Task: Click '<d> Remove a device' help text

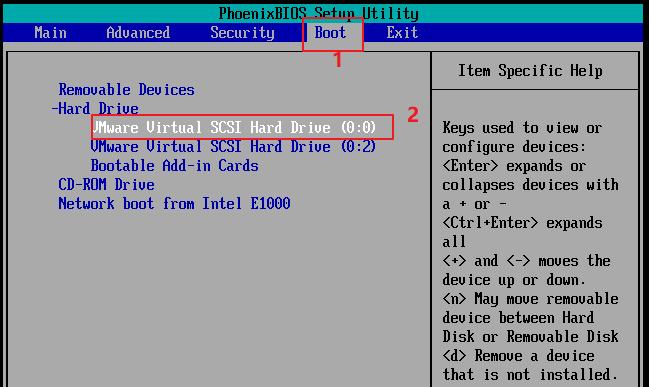Action: click(x=518, y=356)
